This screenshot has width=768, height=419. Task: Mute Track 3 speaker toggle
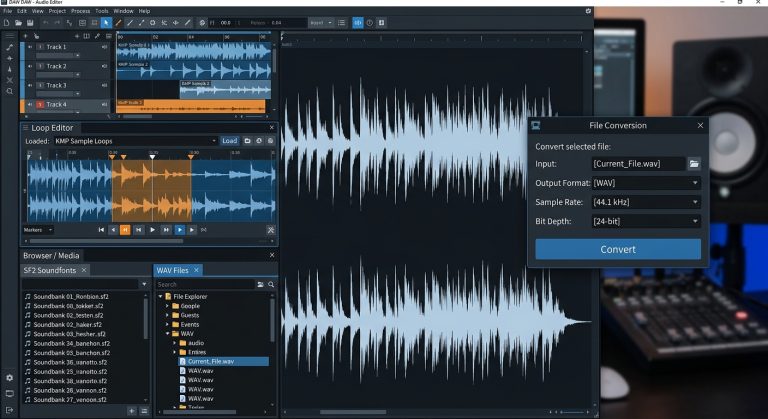coord(30,85)
